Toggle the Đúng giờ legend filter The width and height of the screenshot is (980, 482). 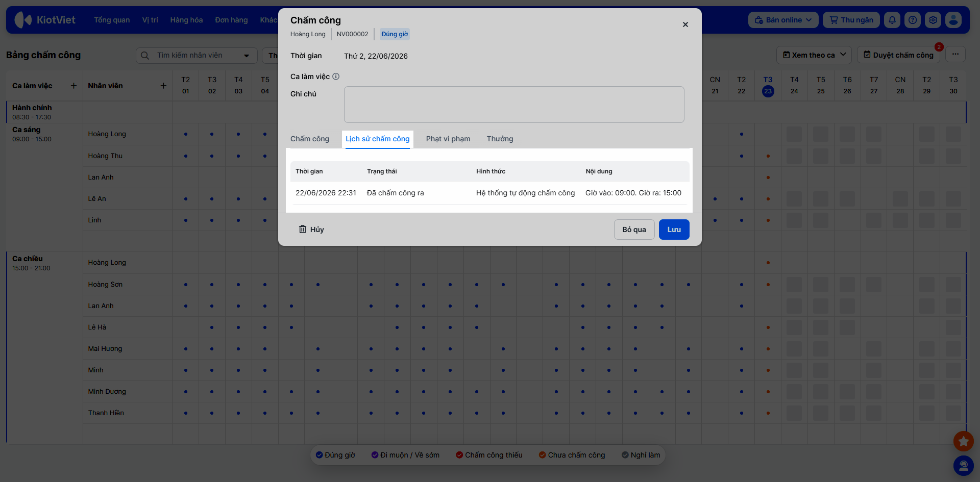335,455
